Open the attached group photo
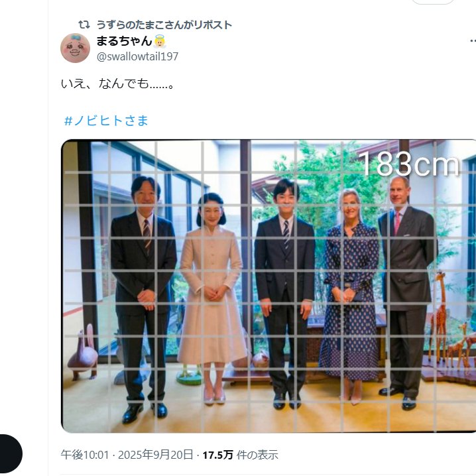 [x=268, y=286]
